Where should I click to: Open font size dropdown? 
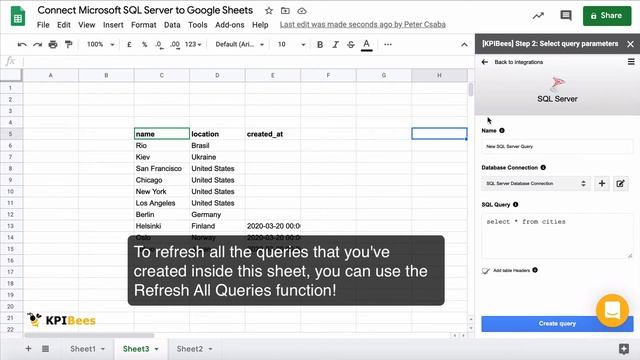(291, 44)
